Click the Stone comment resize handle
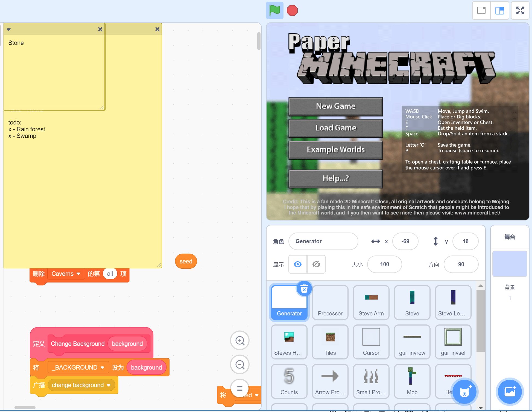This screenshot has width=532, height=412. click(x=102, y=107)
